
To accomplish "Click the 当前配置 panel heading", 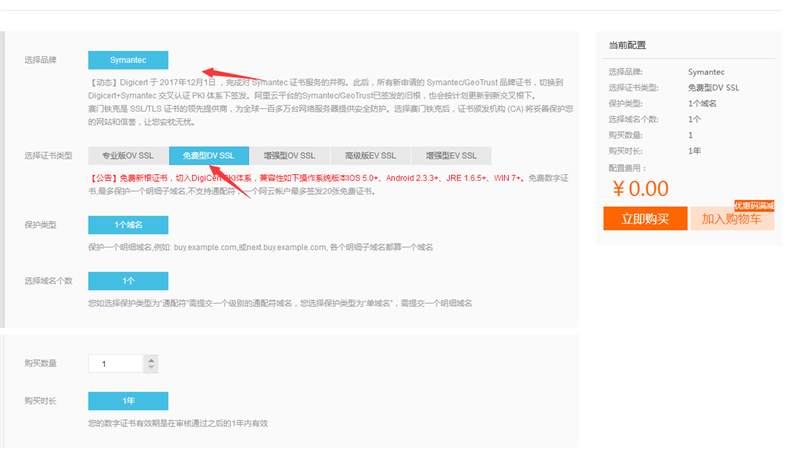I will coord(627,45).
